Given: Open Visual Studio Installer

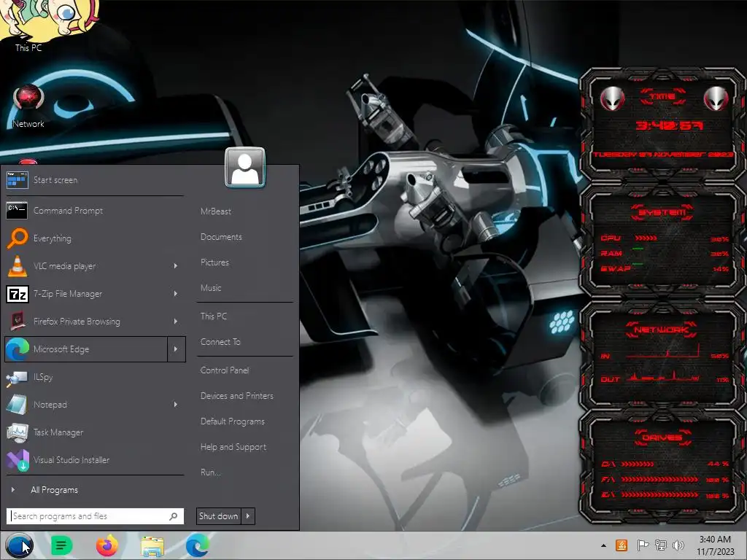Looking at the screenshot, I should click(94, 460).
